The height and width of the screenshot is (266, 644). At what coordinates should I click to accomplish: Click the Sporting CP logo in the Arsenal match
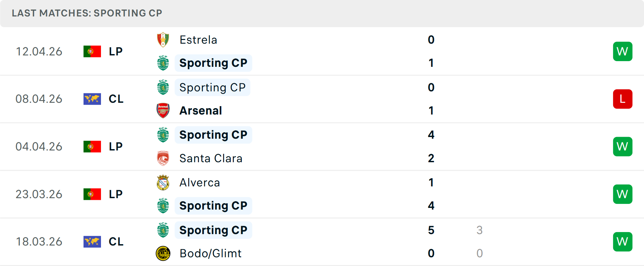(x=163, y=87)
